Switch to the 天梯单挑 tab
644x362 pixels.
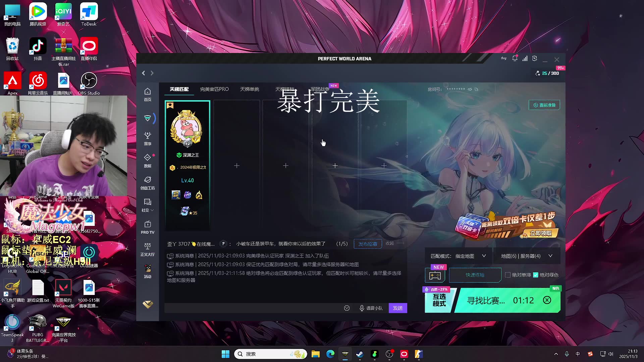click(x=250, y=89)
